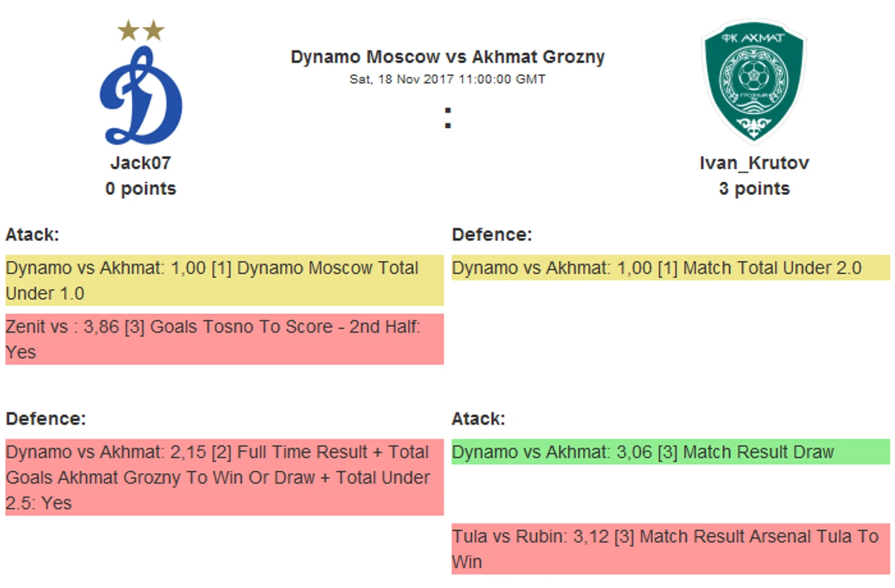895x588 pixels.
Task: Select green Match Result Draw bet
Action: [x=671, y=452]
